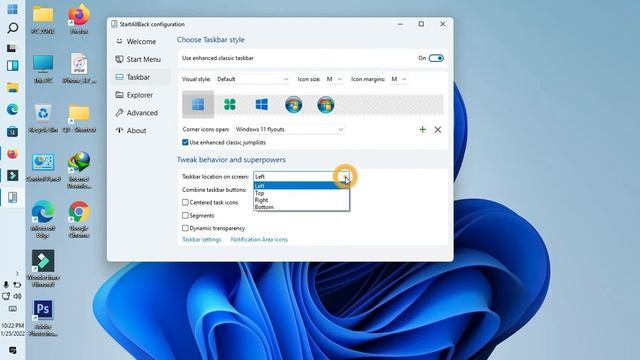The height and width of the screenshot is (360, 640).
Task: Go to the Welcome section
Action: pyautogui.click(x=140, y=42)
